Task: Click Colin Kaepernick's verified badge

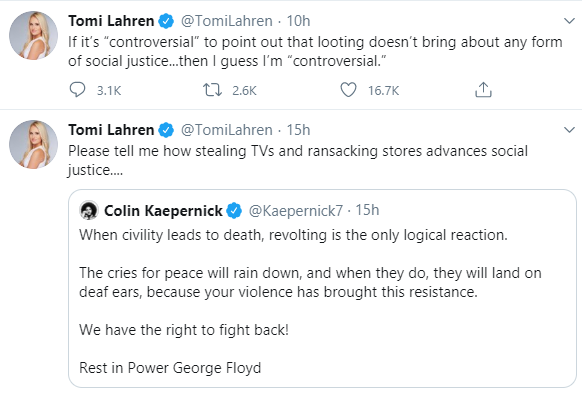Action: tap(234, 211)
